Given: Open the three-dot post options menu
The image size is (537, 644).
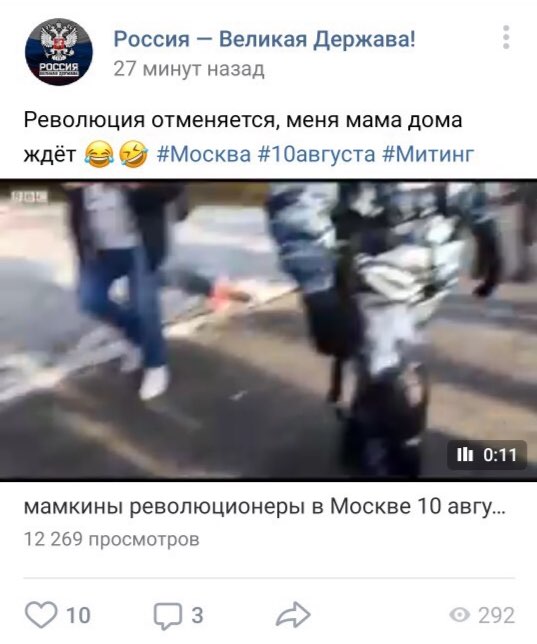Looking at the screenshot, I should pyautogui.click(x=506, y=37).
